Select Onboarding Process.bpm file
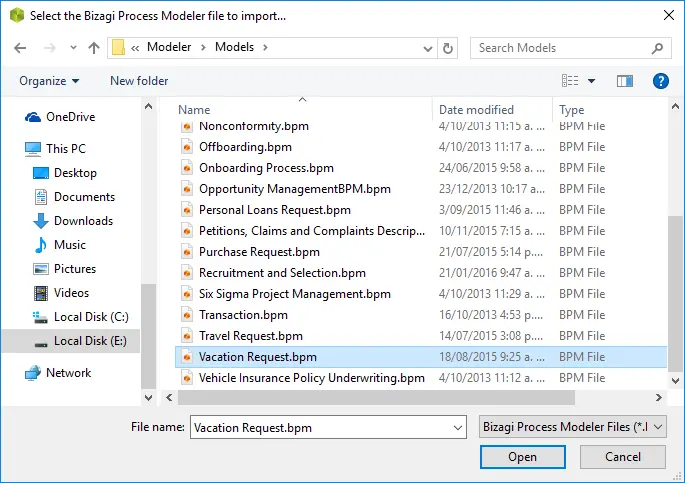 (266, 168)
